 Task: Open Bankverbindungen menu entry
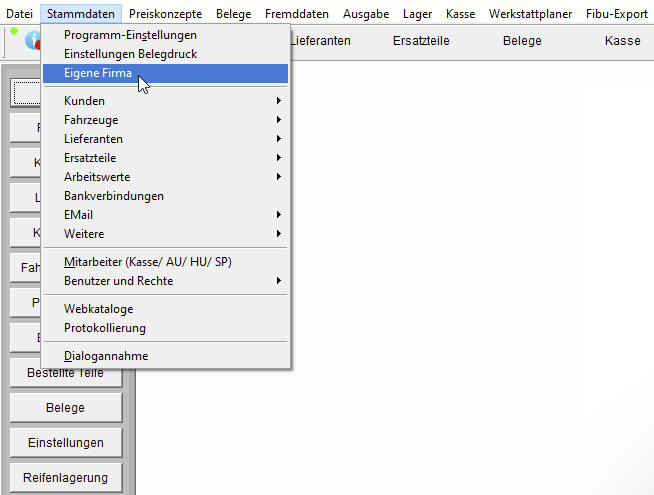point(165,196)
